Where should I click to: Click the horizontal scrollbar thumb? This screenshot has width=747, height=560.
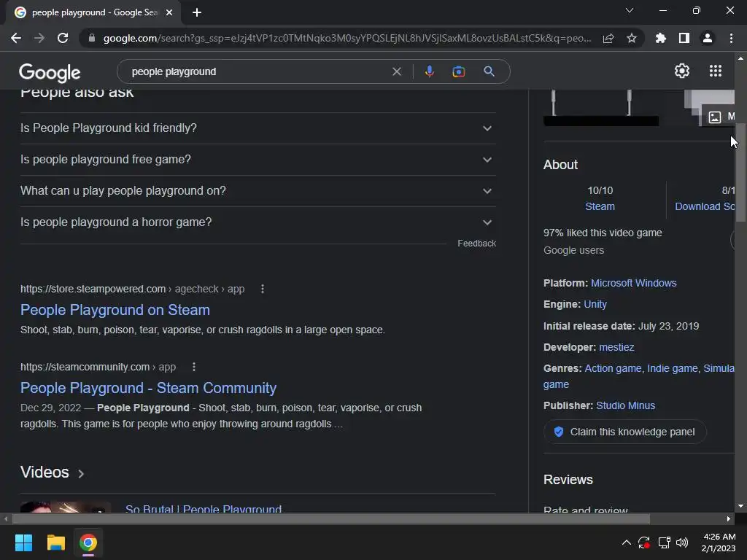pyautogui.click(x=331, y=518)
